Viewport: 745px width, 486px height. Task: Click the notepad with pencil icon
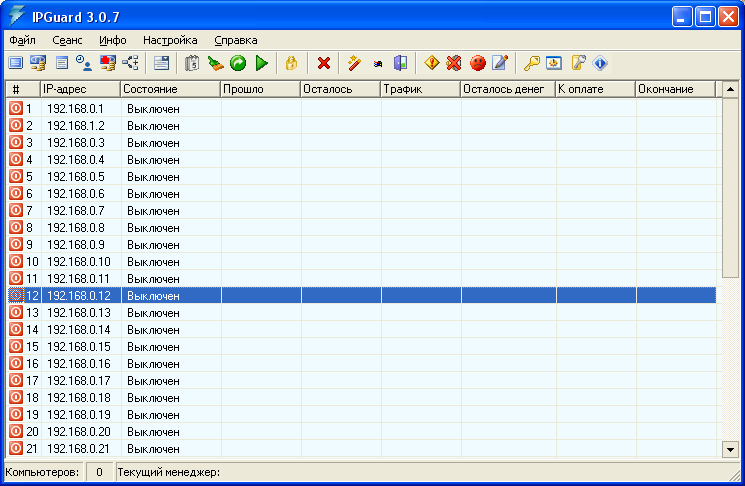coord(500,63)
